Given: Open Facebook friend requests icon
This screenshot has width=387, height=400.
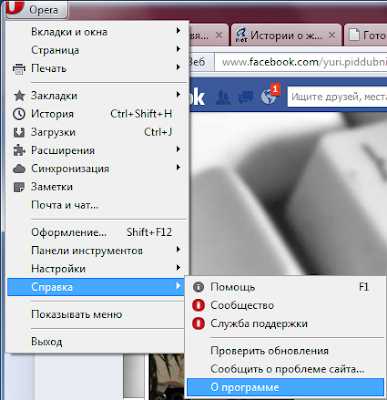Looking at the screenshot, I should coord(223,97).
